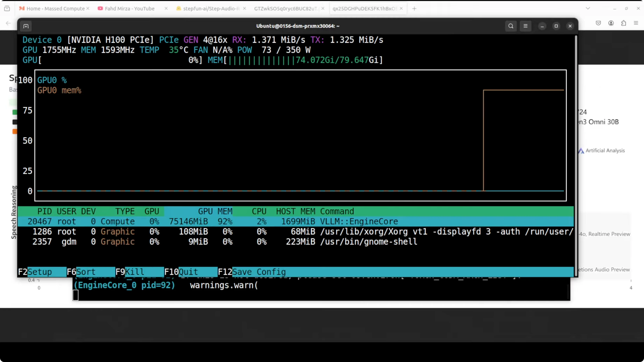Screen dimensions: 644x362
Task: Open the recent browsing sidebar icon
Action: 7,9
